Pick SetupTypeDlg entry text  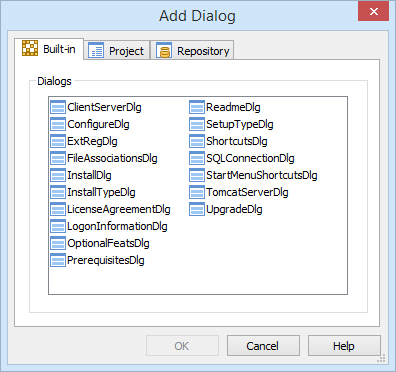(240, 124)
